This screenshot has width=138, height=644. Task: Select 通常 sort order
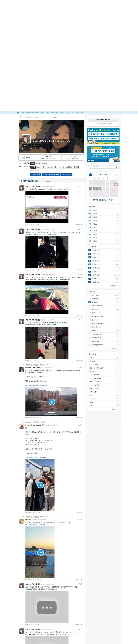(x=33, y=163)
